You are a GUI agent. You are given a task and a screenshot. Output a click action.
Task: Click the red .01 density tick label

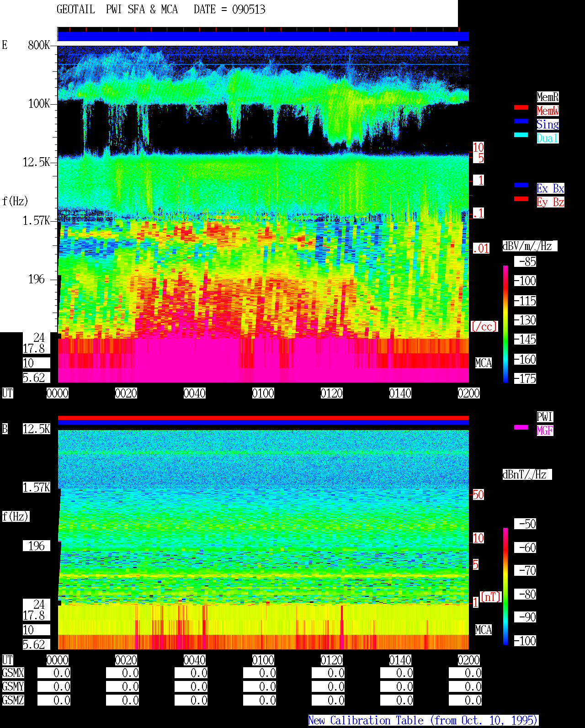coord(481,249)
